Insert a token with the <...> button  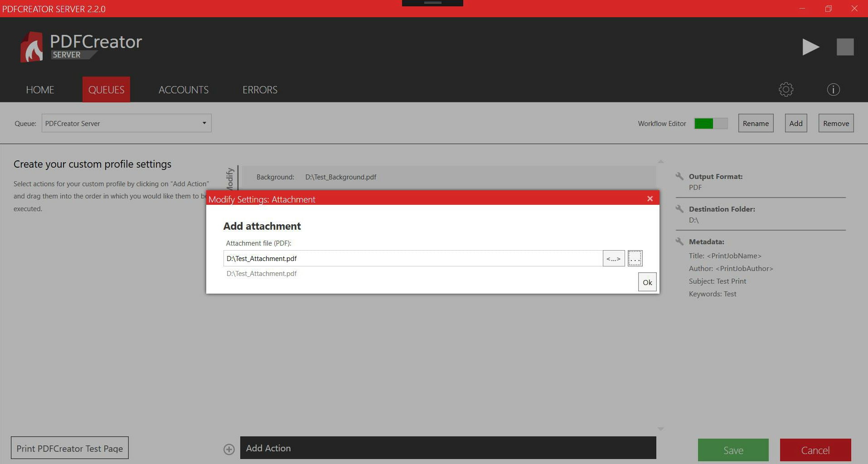614,258
